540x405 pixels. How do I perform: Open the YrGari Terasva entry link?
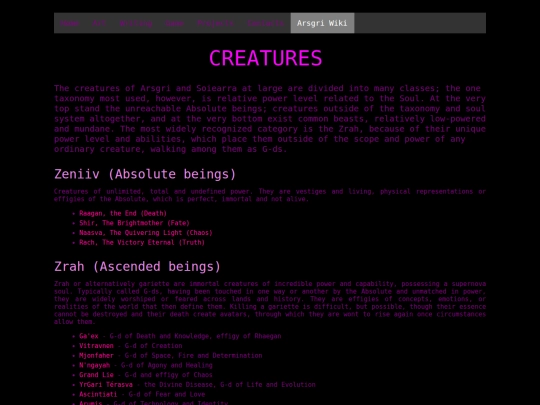point(106,385)
